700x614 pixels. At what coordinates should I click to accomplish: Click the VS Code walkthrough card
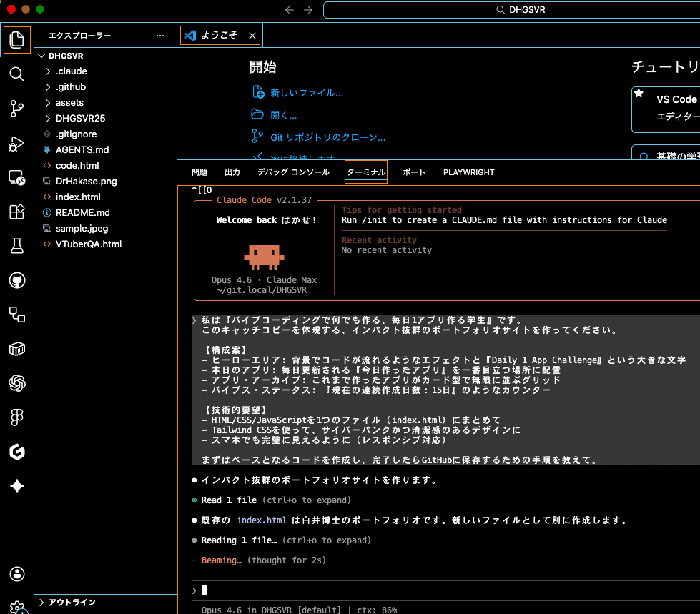pyautogui.click(x=666, y=109)
